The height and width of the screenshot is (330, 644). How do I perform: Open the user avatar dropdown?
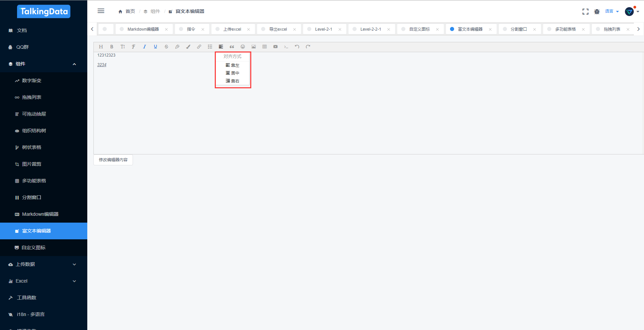(632, 12)
